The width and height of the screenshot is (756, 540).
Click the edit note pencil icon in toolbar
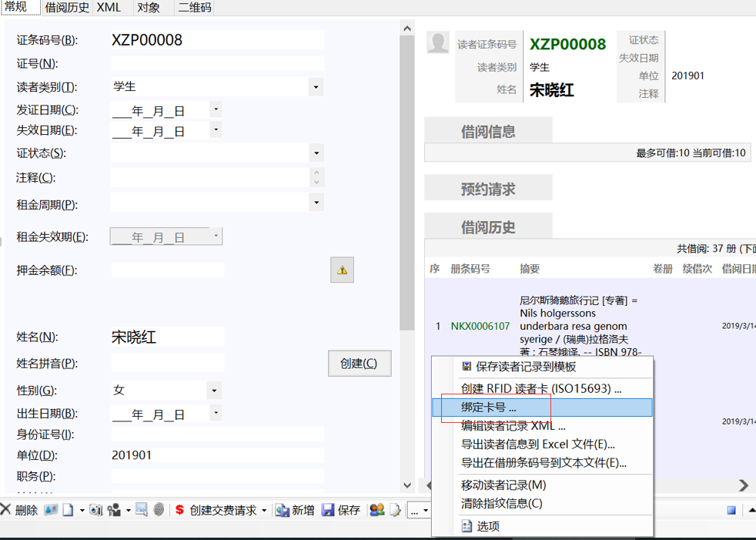click(x=395, y=510)
